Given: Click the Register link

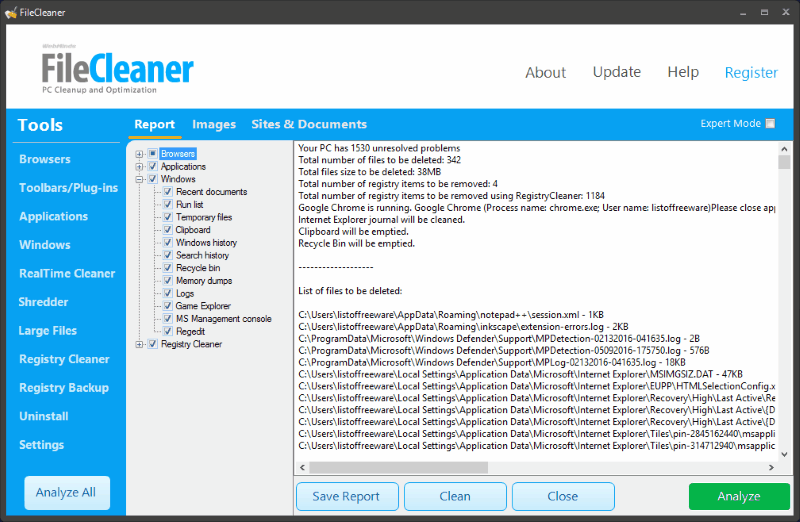Looking at the screenshot, I should tap(751, 72).
